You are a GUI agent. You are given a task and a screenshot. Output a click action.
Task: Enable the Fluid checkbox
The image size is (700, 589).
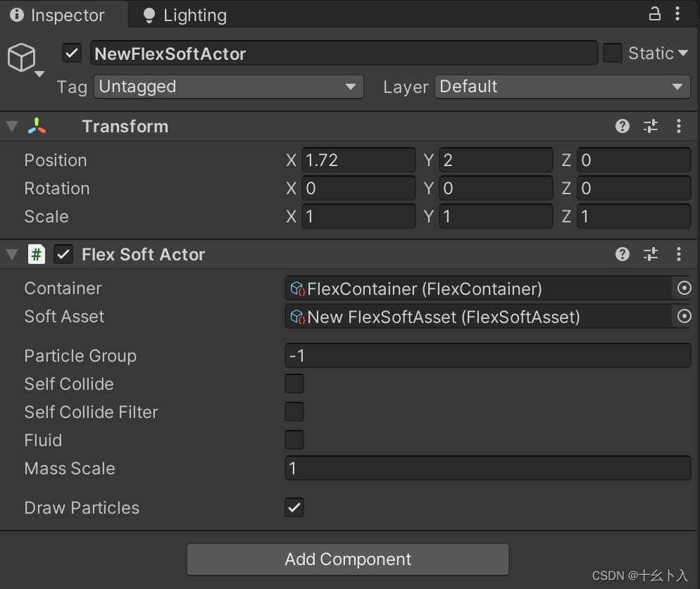tap(294, 440)
